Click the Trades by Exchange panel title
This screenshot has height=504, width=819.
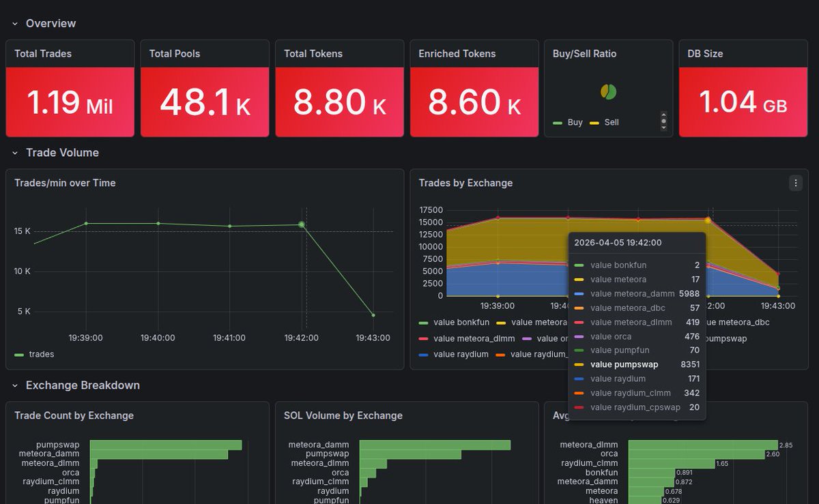point(465,183)
